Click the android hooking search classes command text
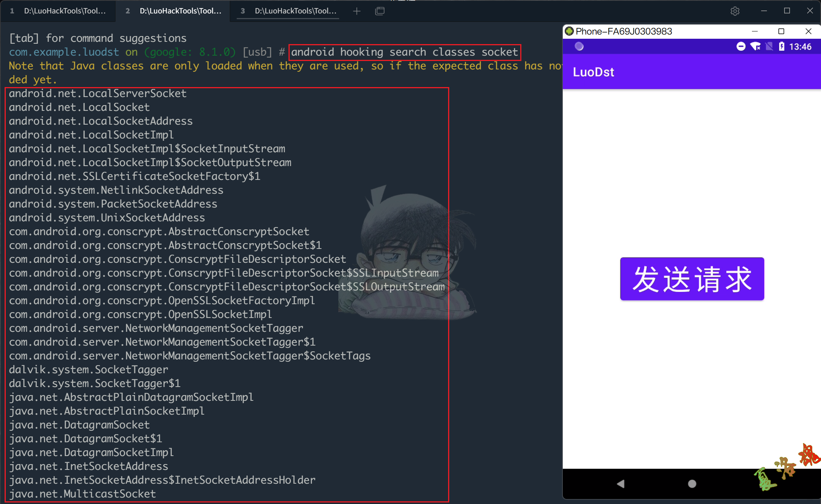821x504 pixels. point(404,52)
